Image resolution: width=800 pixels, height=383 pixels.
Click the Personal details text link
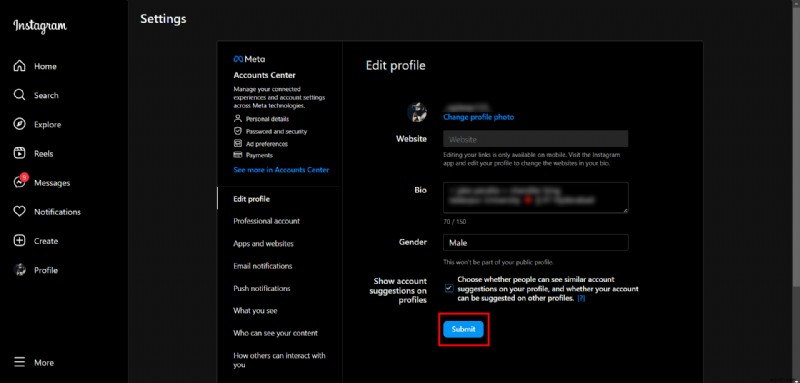pos(267,119)
